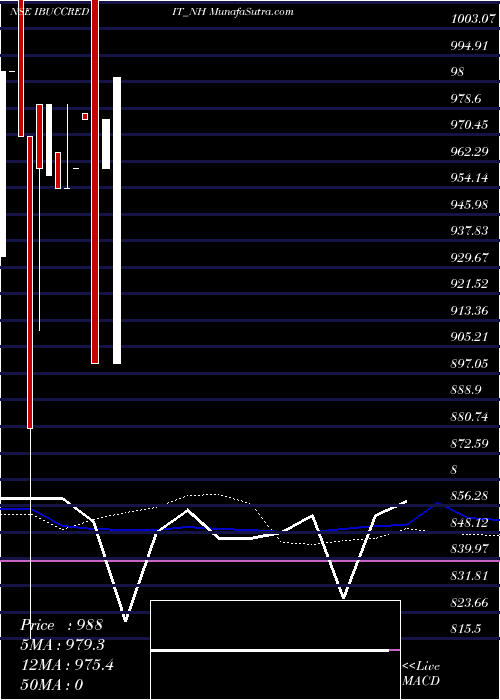Click the 831.81 price axis label
Viewport: 500px width, 700px height.
coord(469,576)
